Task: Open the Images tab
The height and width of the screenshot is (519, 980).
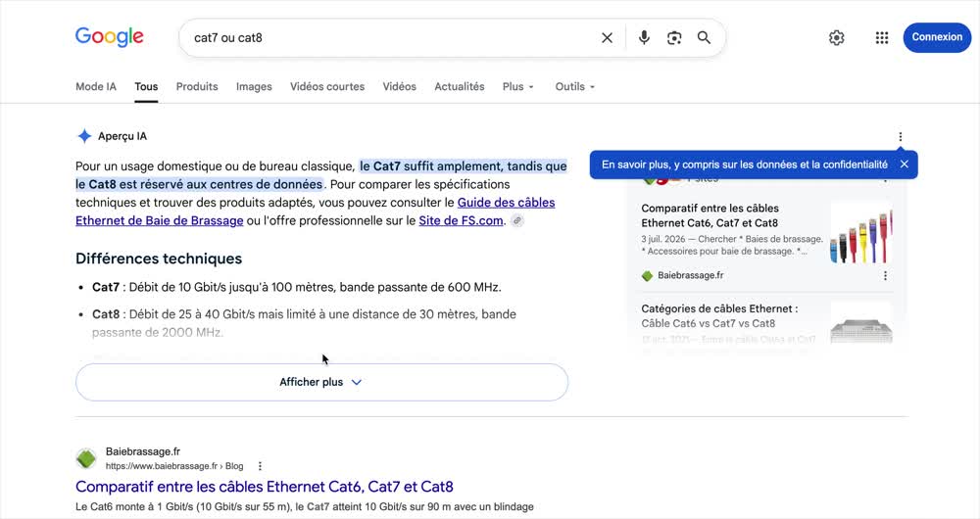Action: point(254,87)
